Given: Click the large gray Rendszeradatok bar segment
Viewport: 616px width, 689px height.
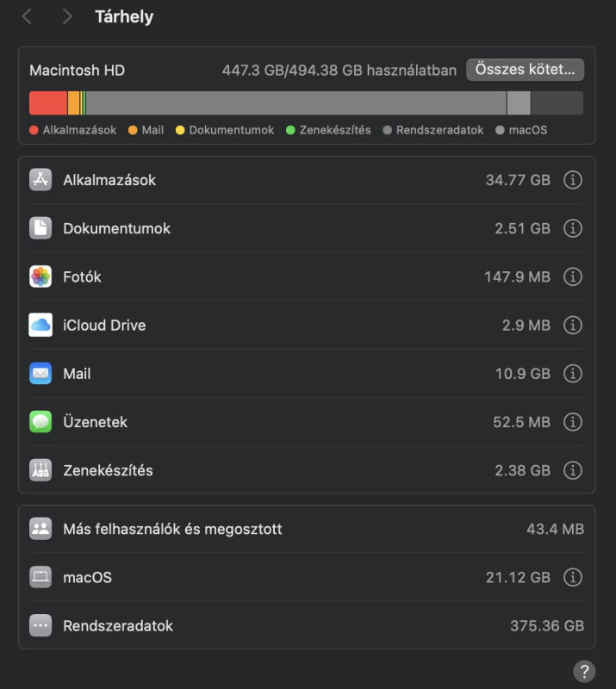Looking at the screenshot, I should click(x=296, y=102).
